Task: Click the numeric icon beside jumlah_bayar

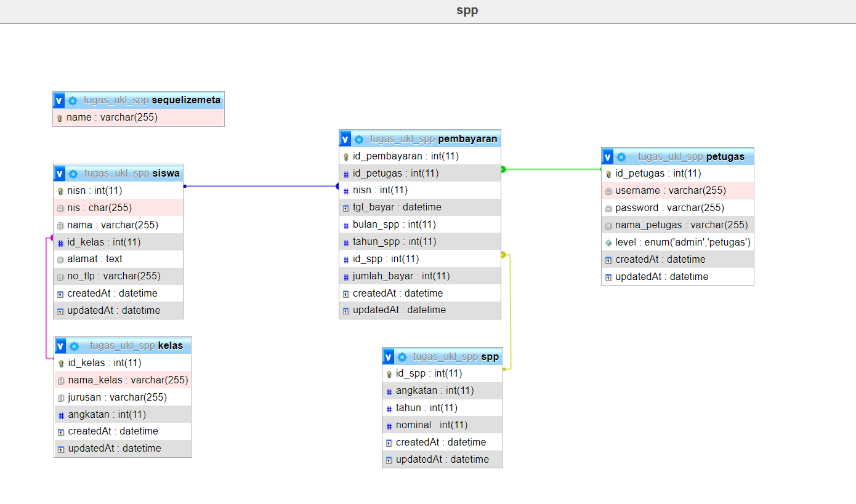Action: coord(346,277)
